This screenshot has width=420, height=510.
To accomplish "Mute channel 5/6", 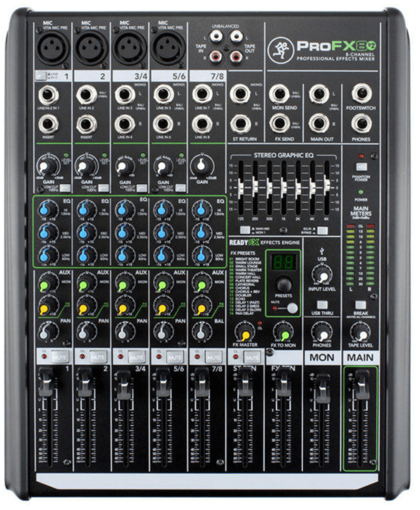I will point(175,357).
